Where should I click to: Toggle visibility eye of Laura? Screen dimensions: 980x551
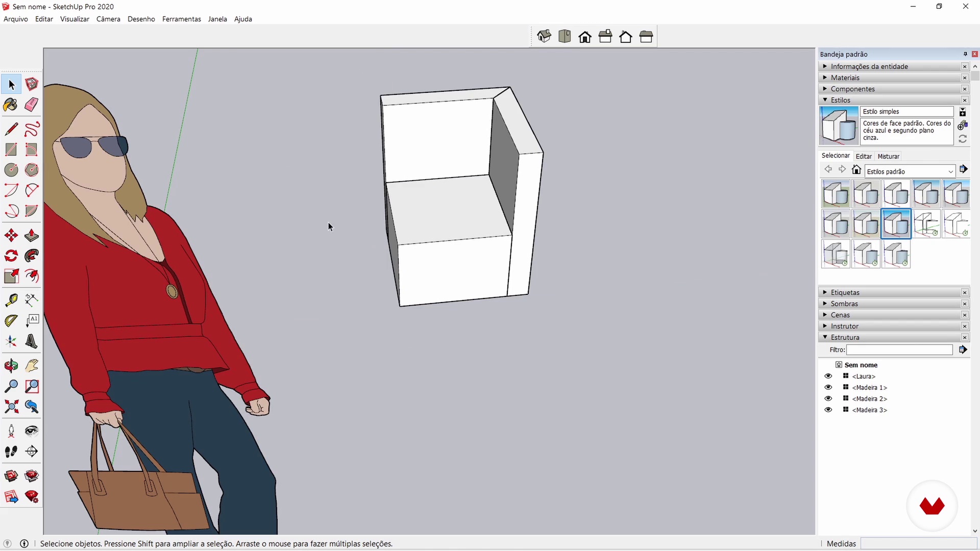pyautogui.click(x=828, y=376)
